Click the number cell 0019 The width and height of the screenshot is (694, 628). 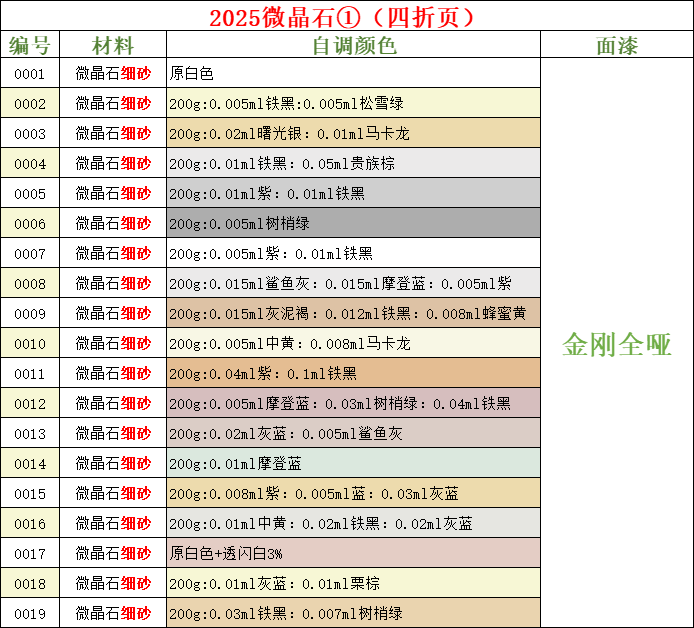(30, 613)
